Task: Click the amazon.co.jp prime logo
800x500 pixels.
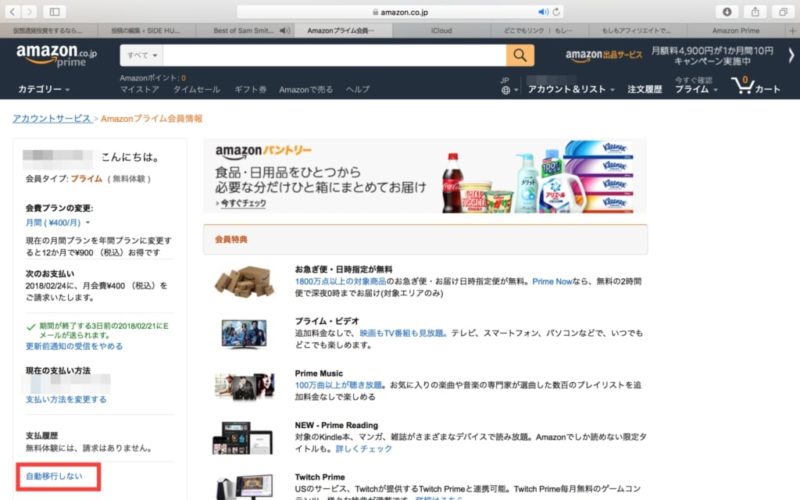Action: tap(56, 55)
